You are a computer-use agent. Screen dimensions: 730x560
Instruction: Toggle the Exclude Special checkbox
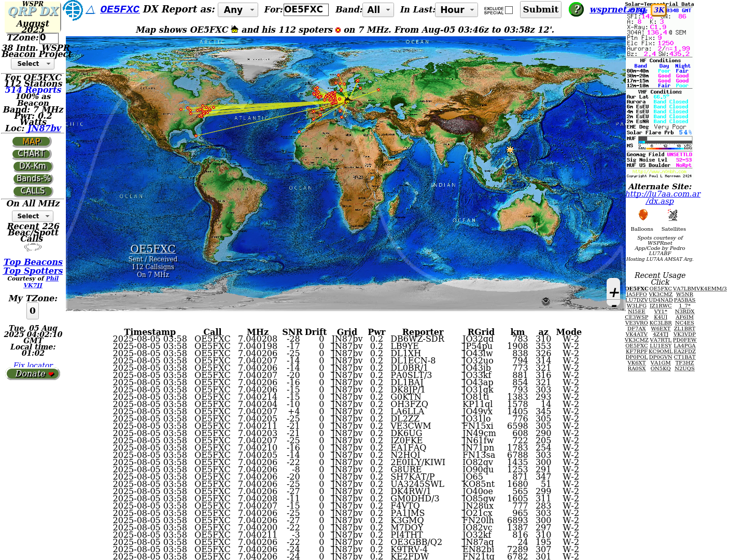click(x=509, y=10)
